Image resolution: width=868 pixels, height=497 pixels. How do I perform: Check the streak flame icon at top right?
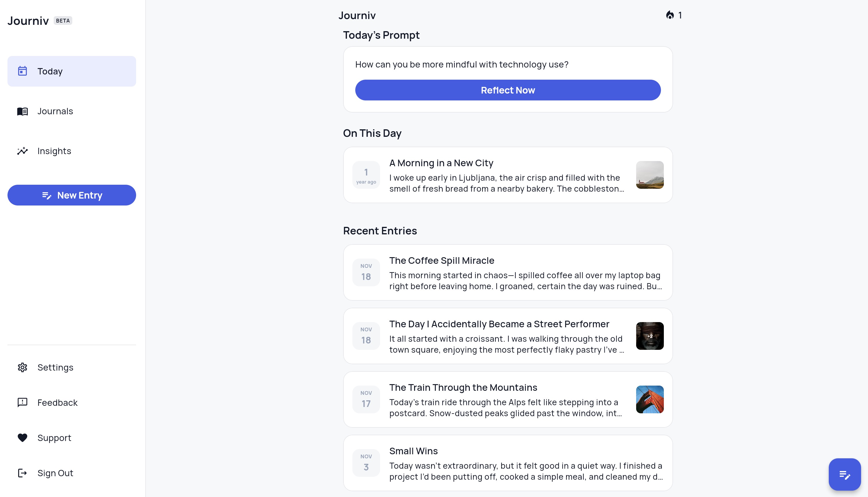pos(670,15)
